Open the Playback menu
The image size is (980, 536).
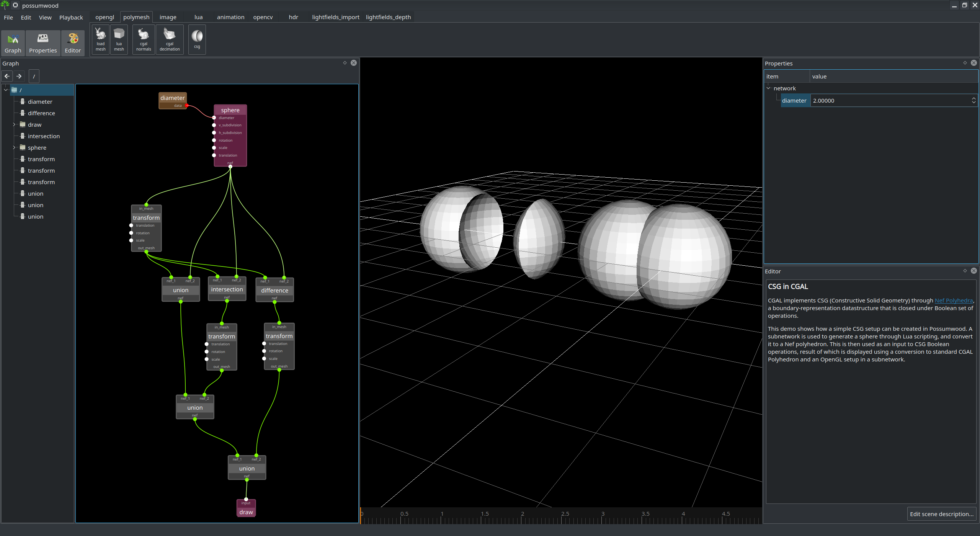(71, 17)
